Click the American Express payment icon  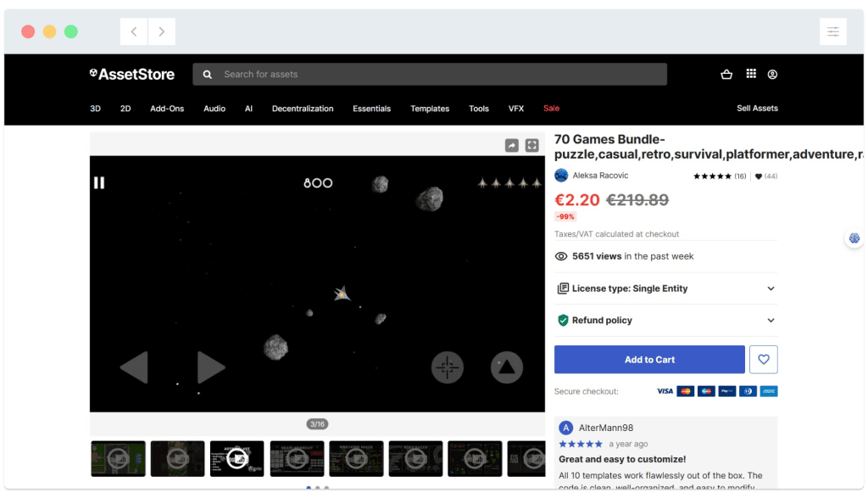[x=768, y=391]
